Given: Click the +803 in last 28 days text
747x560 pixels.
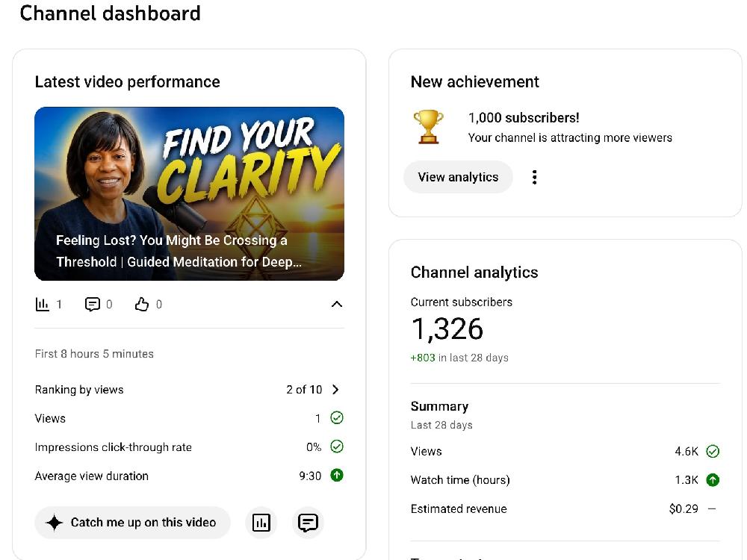Looking at the screenshot, I should [459, 358].
